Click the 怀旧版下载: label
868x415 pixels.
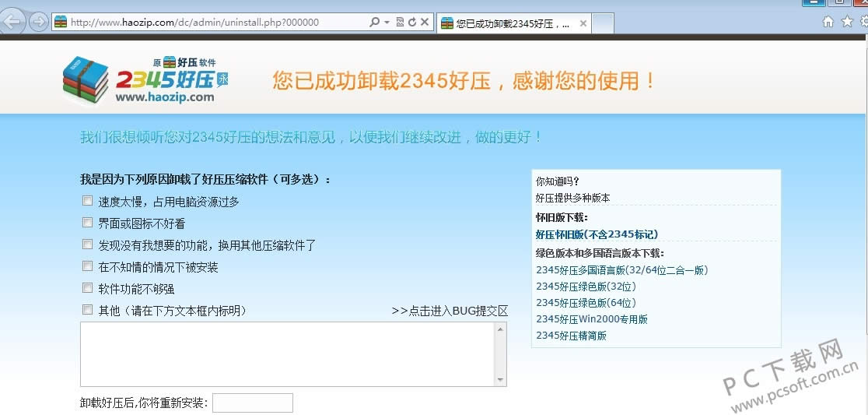(562, 216)
